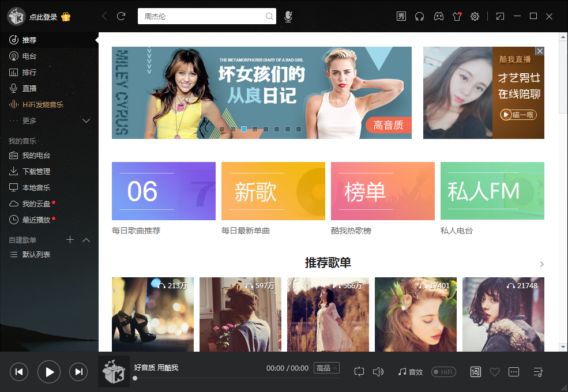The width and height of the screenshot is (568, 392).
Task: Open the playlist with 566万 plays
Action: click(328, 315)
